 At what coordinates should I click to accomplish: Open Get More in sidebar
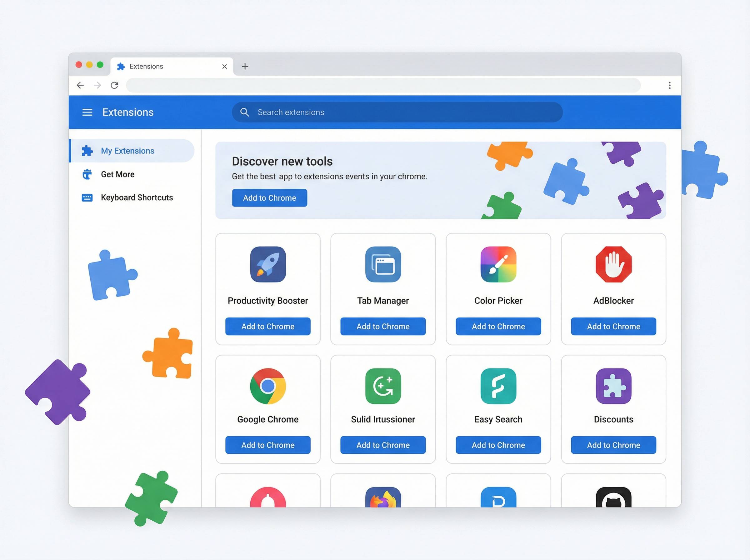point(117,174)
